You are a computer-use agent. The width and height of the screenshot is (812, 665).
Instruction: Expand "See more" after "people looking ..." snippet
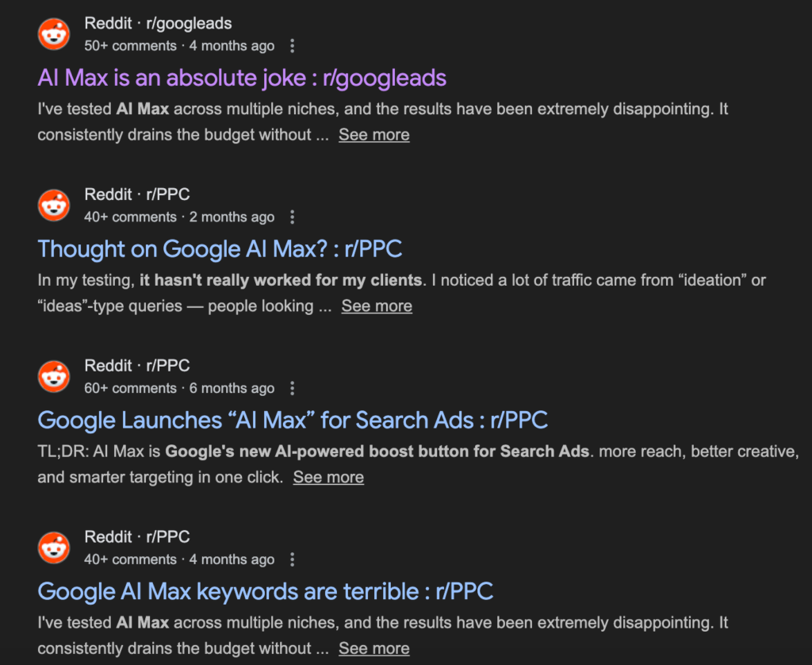pos(377,306)
